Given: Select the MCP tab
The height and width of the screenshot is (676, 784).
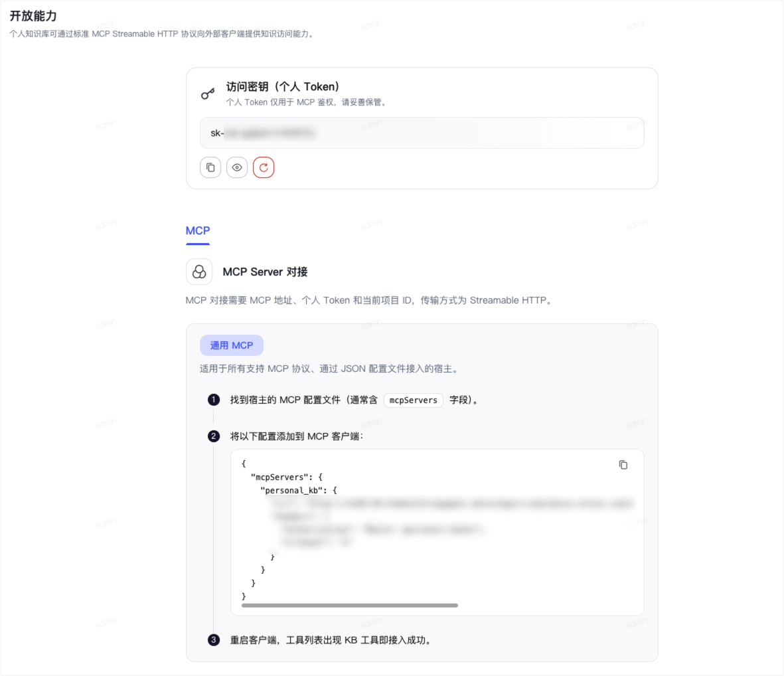Looking at the screenshot, I should point(198,230).
